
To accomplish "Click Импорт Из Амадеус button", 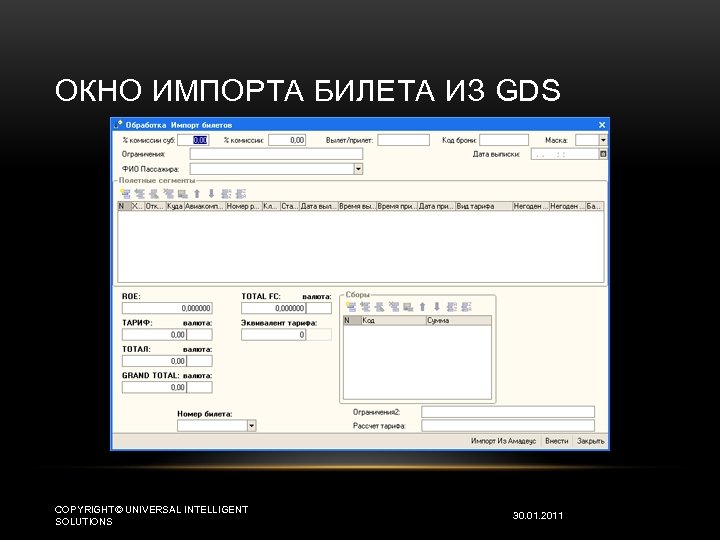I will tap(503, 441).
